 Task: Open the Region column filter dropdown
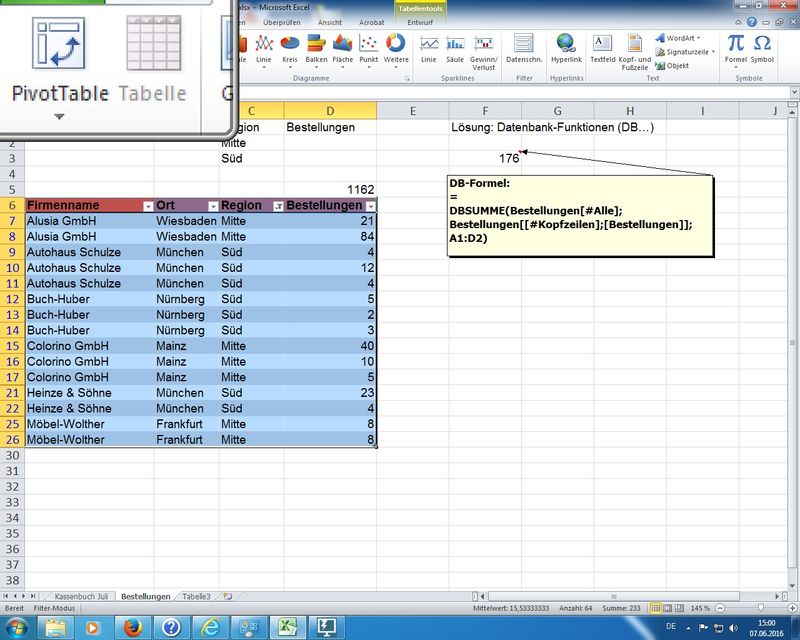(x=277, y=206)
